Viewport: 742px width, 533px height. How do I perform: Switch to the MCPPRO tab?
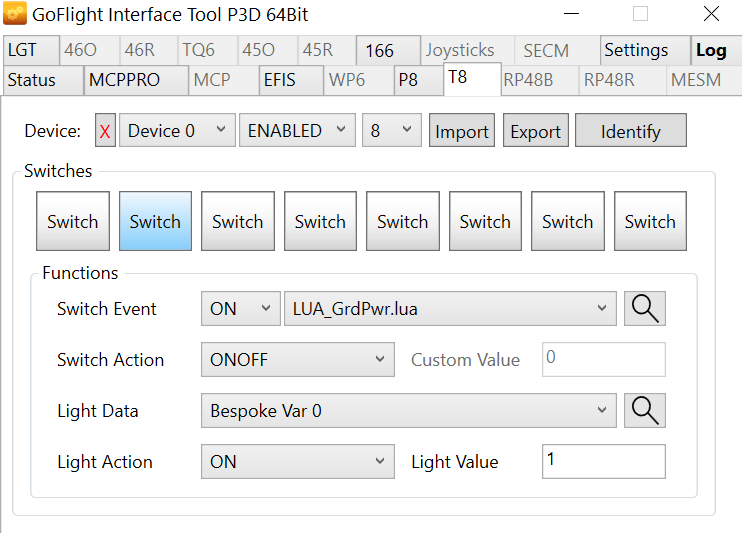[124, 80]
